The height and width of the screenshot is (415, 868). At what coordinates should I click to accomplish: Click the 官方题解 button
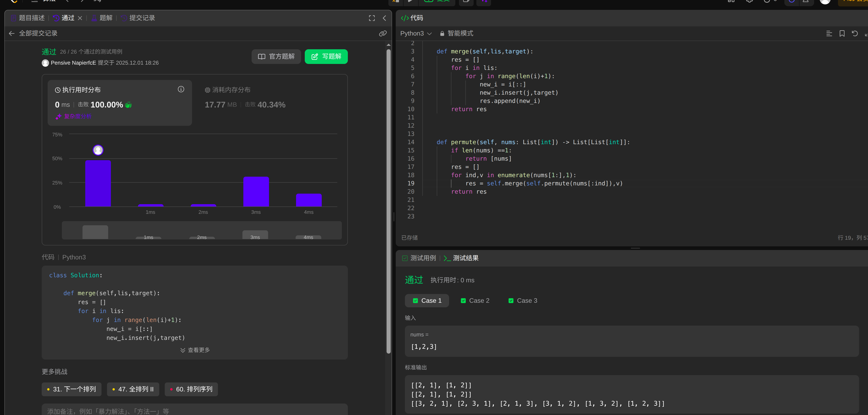tap(276, 57)
